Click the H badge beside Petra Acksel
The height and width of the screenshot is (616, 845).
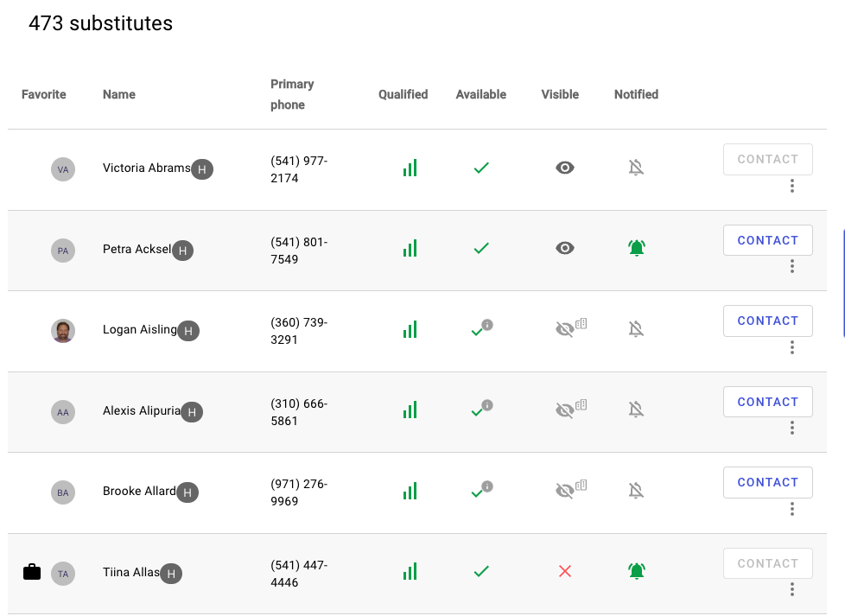[182, 251]
